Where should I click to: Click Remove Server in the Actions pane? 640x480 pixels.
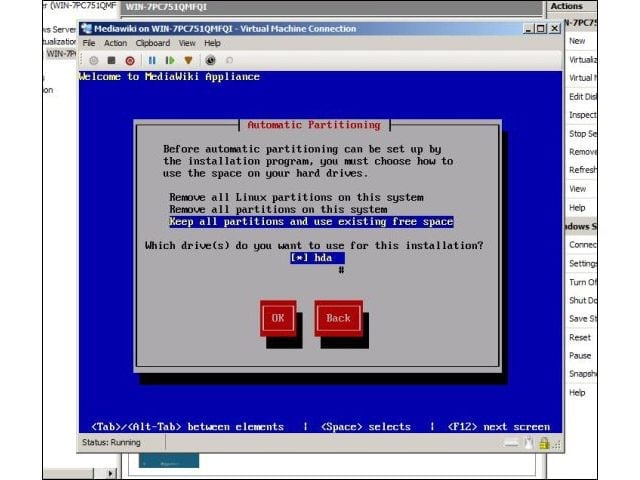[582, 152]
